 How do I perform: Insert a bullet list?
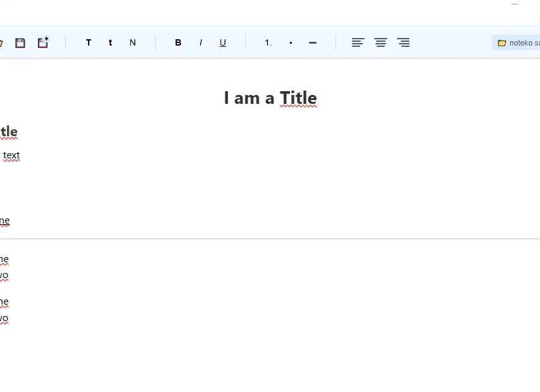pyautogui.click(x=291, y=42)
